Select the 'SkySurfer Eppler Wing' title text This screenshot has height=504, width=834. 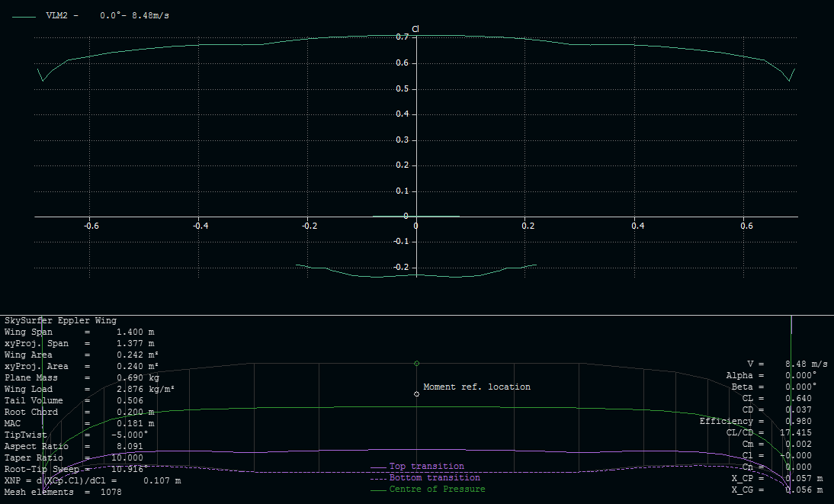click(x=61, y=321)
